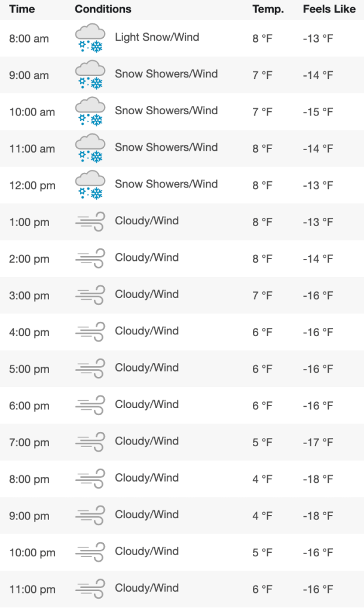Click the 5:00 pm Cloudy/Wind text
The width and height of the screenshot is (364, 612).
pos(146,367)
